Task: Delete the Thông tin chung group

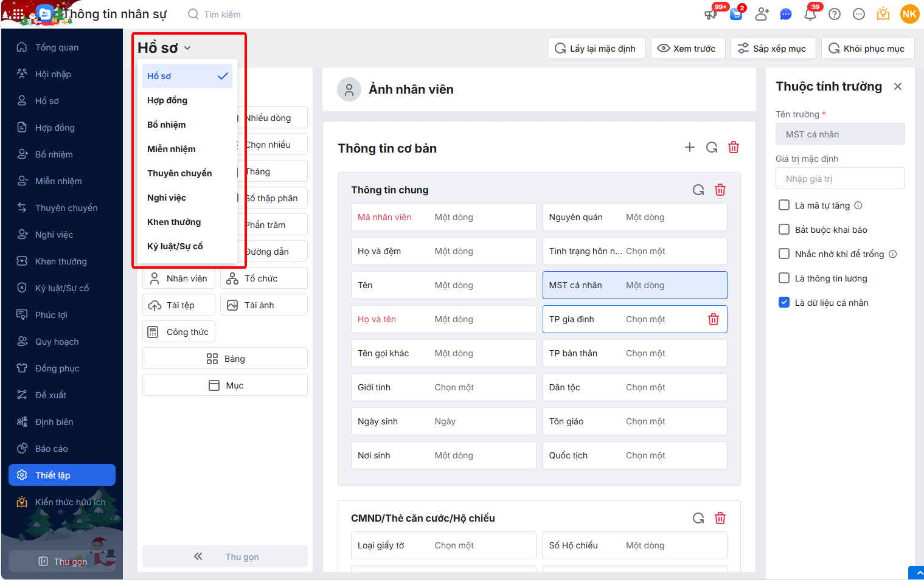Action: (720, 190)
